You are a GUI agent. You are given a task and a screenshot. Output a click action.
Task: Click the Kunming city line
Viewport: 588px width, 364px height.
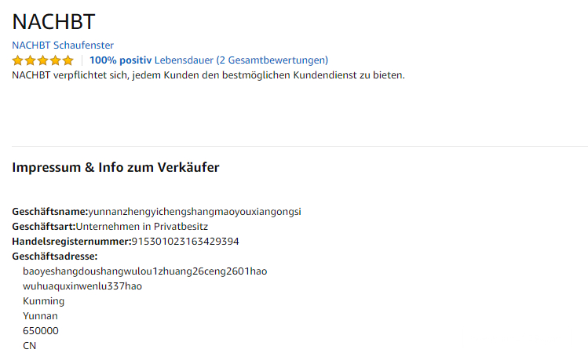[x=44, y=301]
